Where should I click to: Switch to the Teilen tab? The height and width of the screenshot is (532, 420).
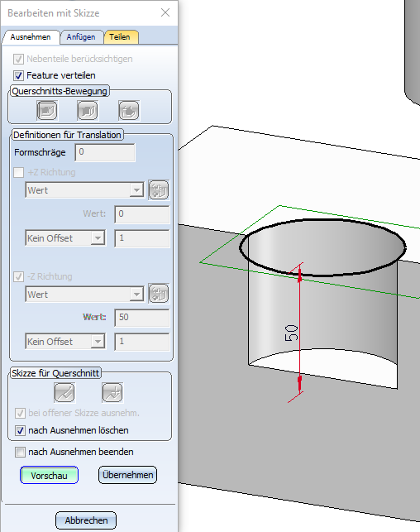(x=120, y=37)
